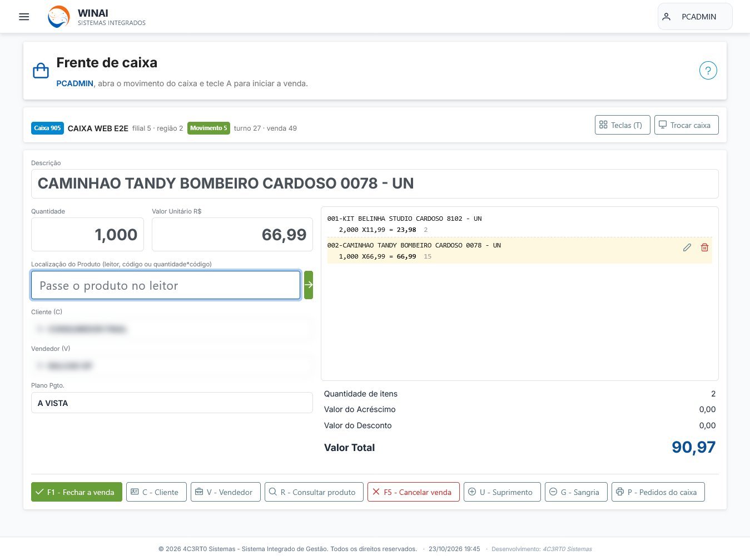Click the WINAI logo icon
This screenshot has height=560, width=750.
click(59, 17)
